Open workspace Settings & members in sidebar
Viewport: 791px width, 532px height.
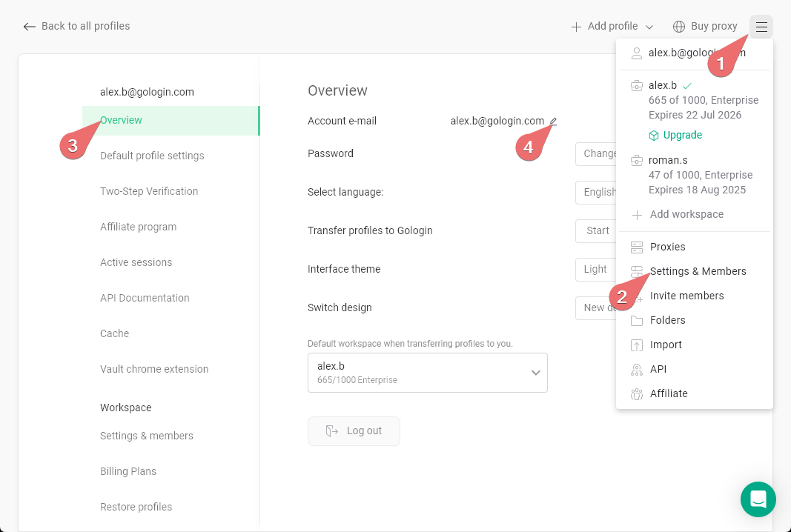[x=146, y=436]
